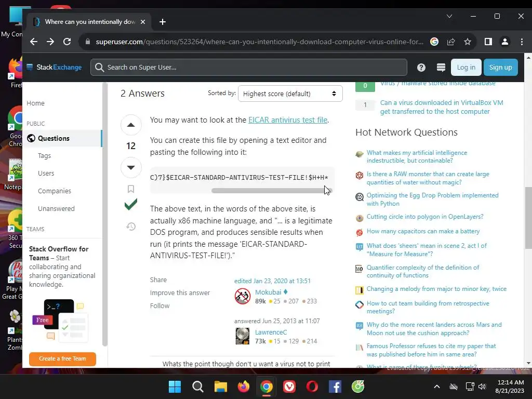
Task: Click the Search on Super User field
Action: [249, 67]
